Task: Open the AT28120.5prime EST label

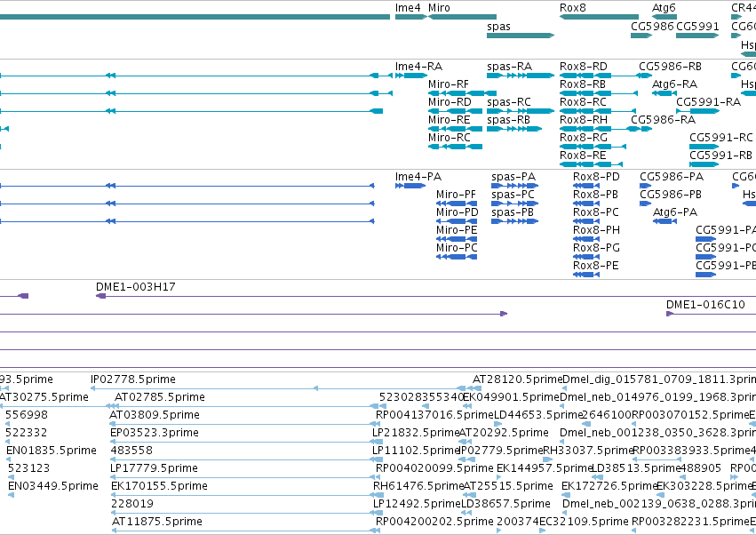Action: [517, 379]
